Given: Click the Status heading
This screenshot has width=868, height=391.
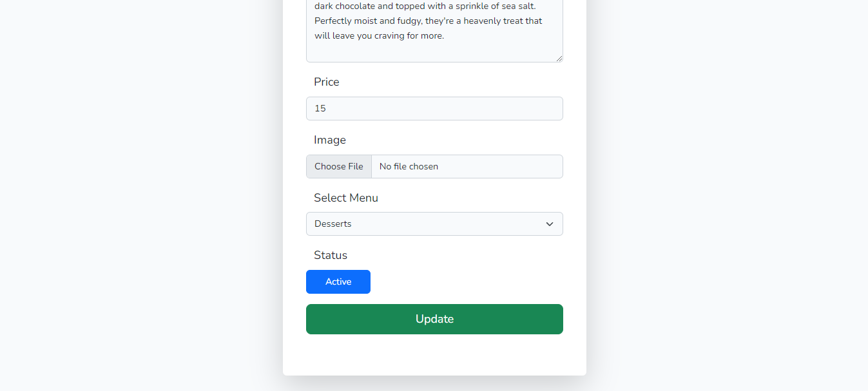Looking at the screenshot, I should (x=331, y=255).
